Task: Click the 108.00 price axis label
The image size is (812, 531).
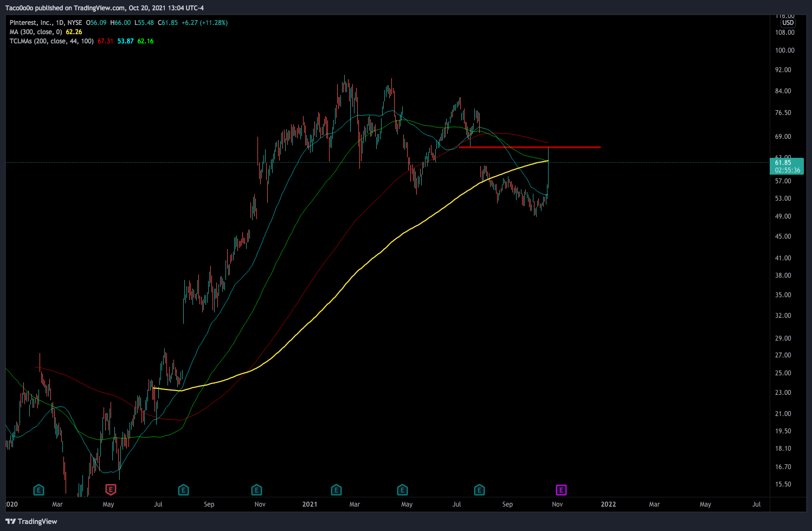Action: pyautogui.click(x=785, y=33)
